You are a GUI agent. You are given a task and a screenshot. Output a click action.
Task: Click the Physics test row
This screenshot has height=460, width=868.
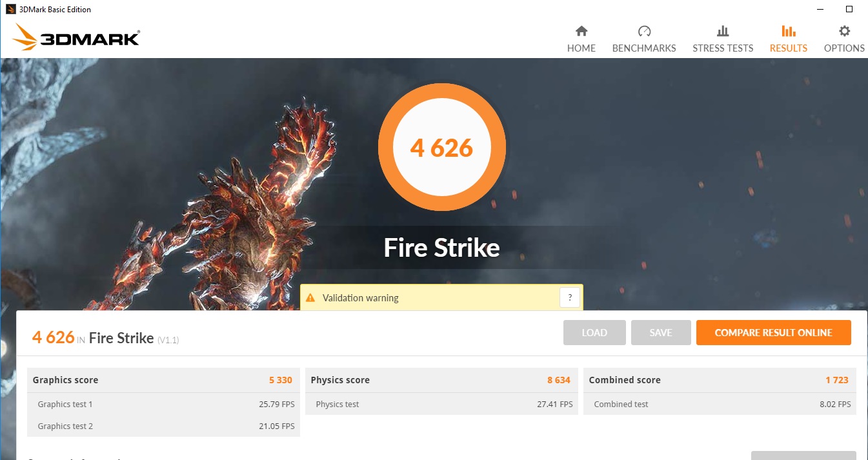[x=442, y=405]
